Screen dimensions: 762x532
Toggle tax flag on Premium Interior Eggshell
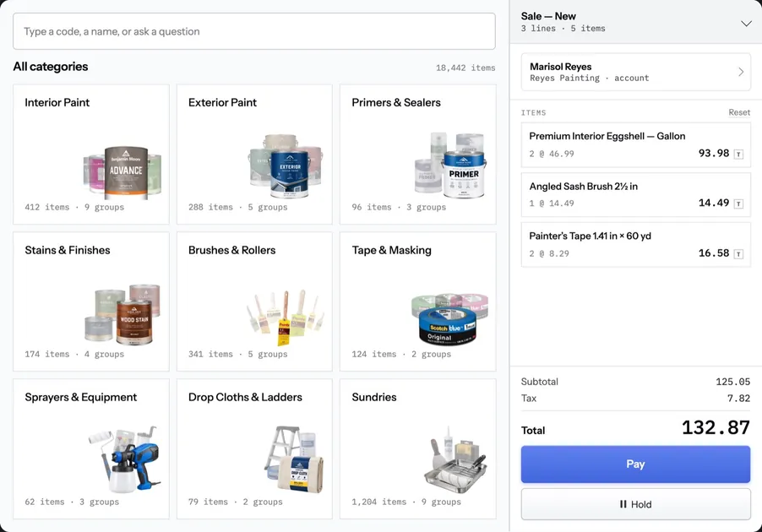point(738,154)
